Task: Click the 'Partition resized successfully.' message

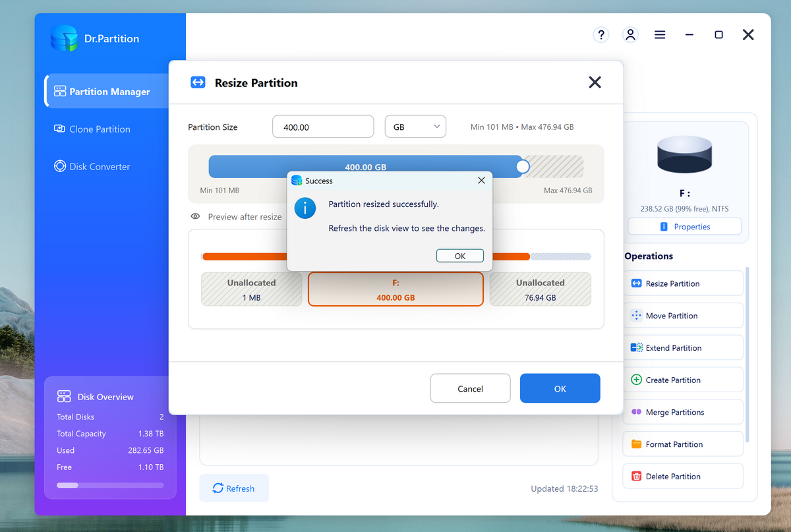Action: [x=384, y=204]
